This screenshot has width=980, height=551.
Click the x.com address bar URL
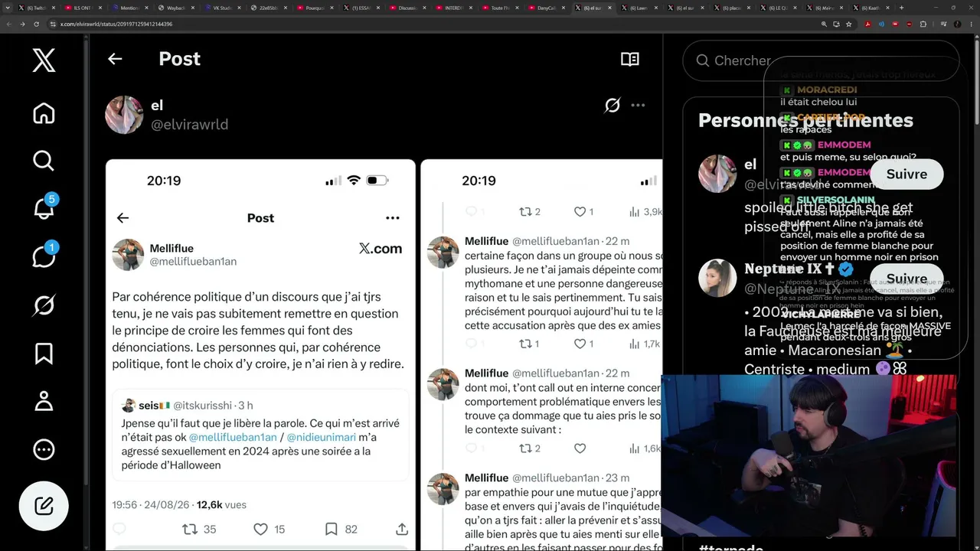coord(116,24)
